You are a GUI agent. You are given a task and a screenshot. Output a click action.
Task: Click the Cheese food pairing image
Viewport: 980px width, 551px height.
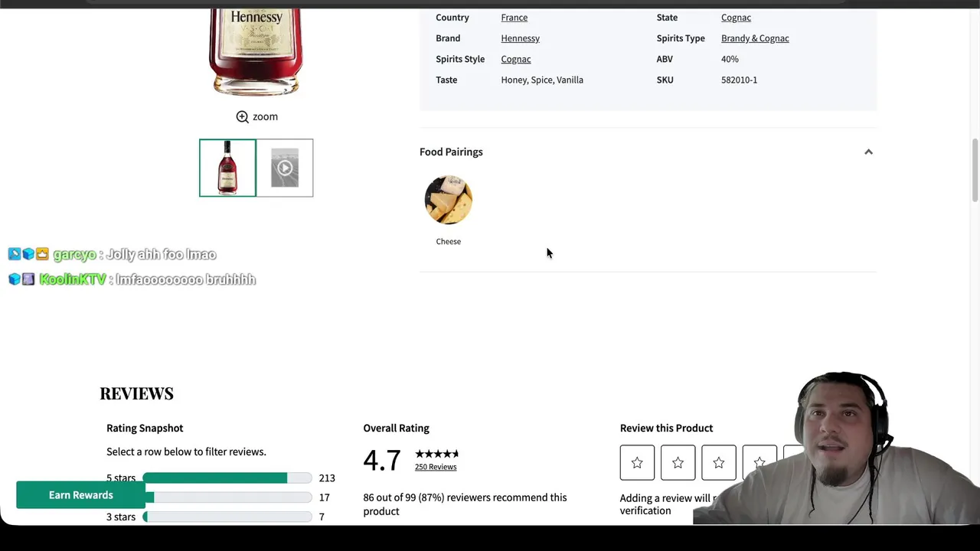(x=449, y=200)
